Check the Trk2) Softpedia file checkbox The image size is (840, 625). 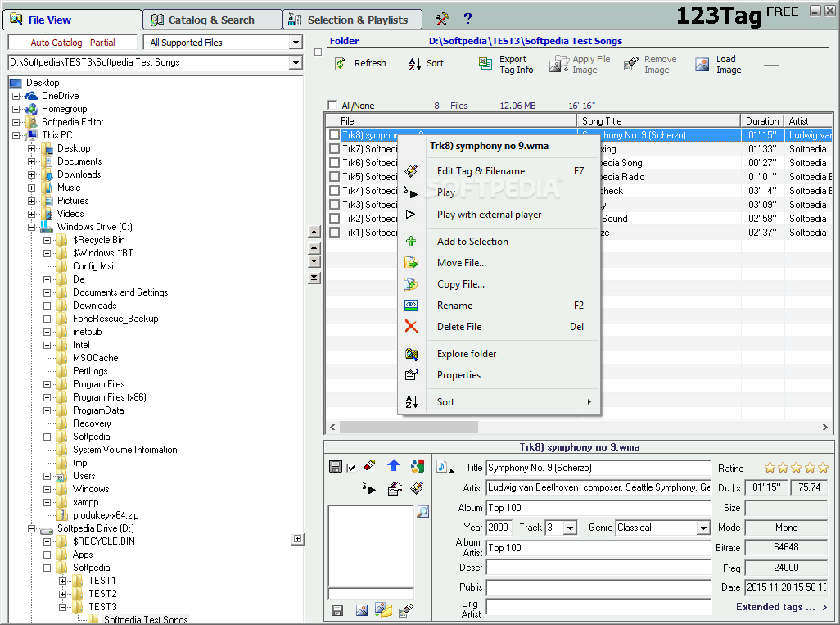(x=334, y=218)
